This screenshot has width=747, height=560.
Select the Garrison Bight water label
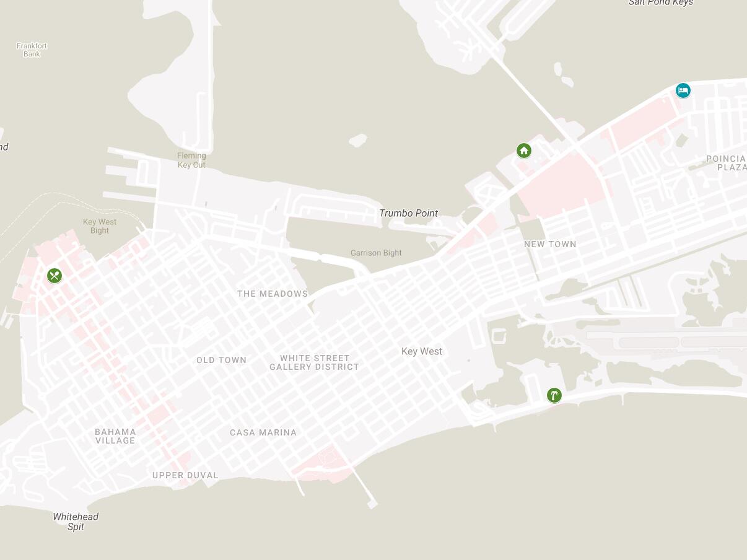(376, 253)
